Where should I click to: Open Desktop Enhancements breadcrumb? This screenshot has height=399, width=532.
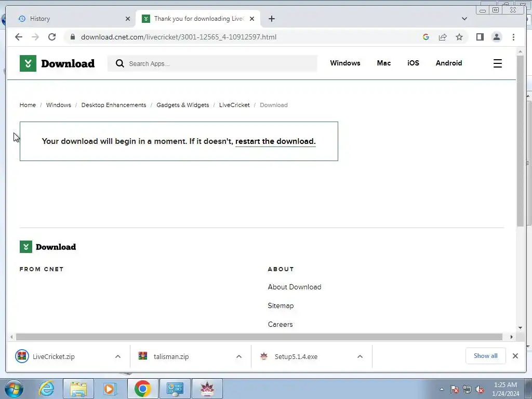(x=114, y=105)
